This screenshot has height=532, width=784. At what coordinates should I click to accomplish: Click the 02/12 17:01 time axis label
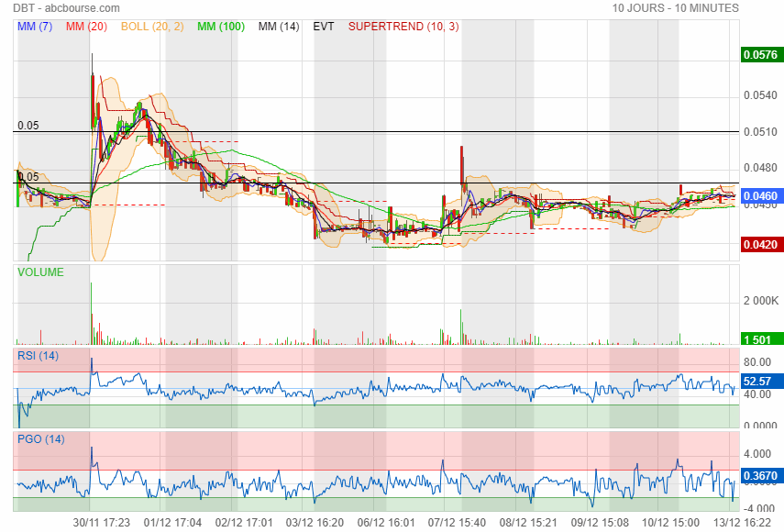click(244, 523)
